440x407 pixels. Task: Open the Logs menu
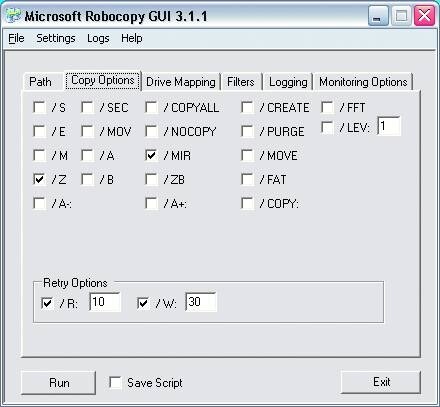98,38
